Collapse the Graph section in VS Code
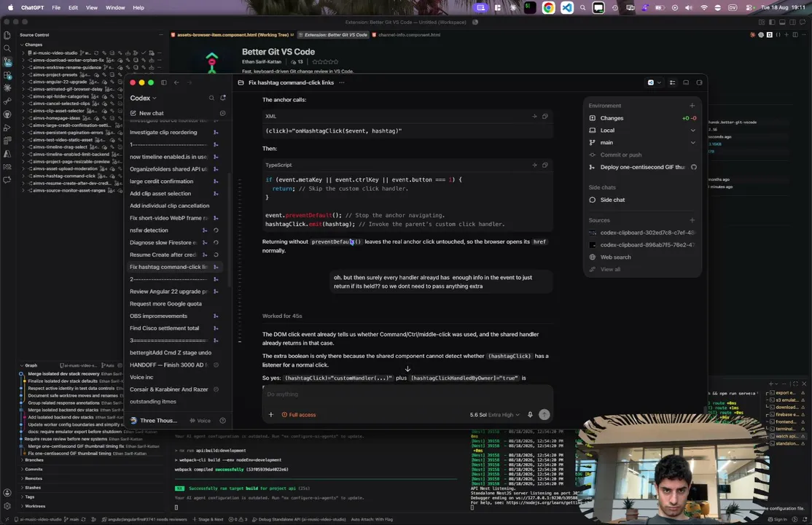Image resolution: width=812 pixels, height=525 pixels. (x=28, y=365)
